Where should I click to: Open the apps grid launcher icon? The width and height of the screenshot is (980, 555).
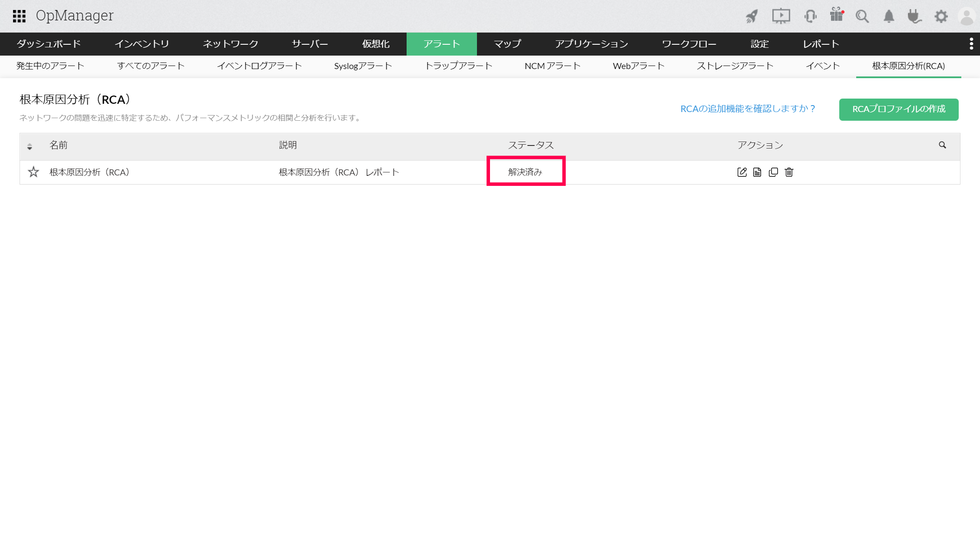click(x=19, y=16)
